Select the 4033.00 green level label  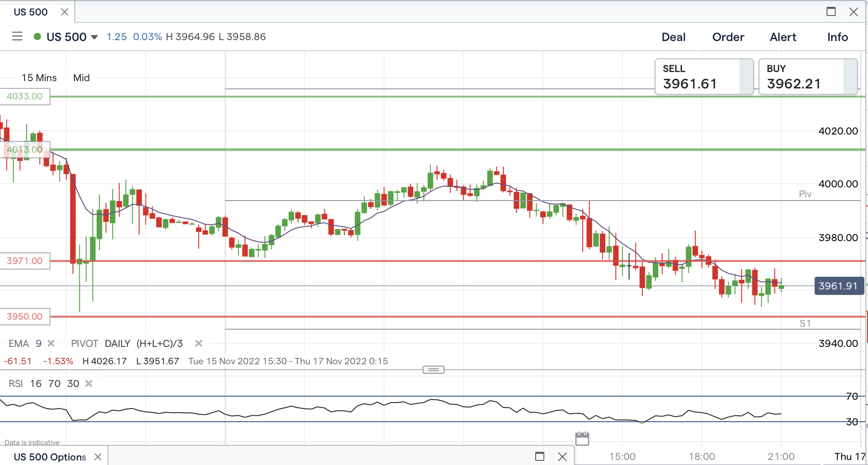25,96
